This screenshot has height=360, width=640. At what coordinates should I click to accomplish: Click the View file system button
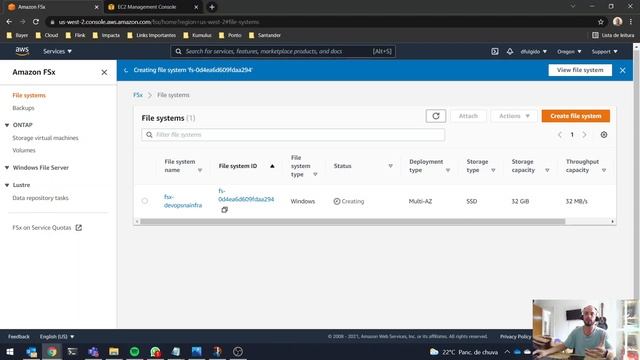580,70
